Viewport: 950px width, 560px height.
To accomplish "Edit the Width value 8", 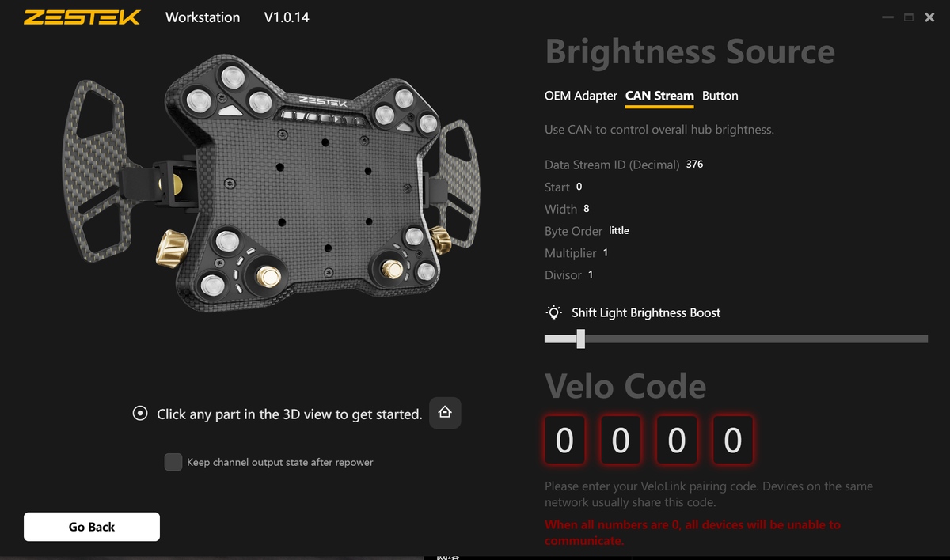I will (587, 209).
